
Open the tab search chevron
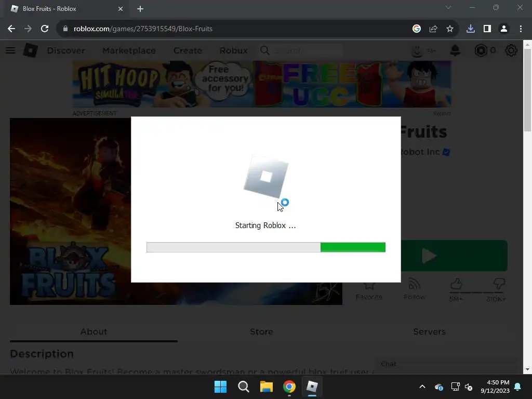pos(448,7)
